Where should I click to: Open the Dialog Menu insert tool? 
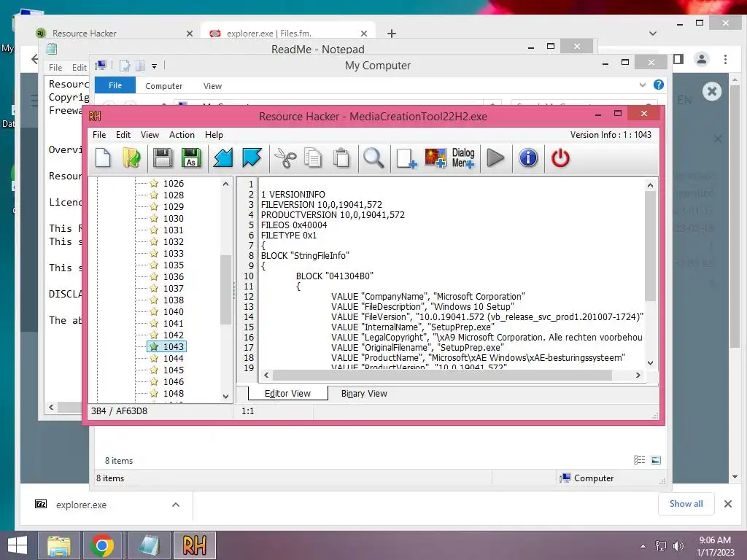(463, 158)
